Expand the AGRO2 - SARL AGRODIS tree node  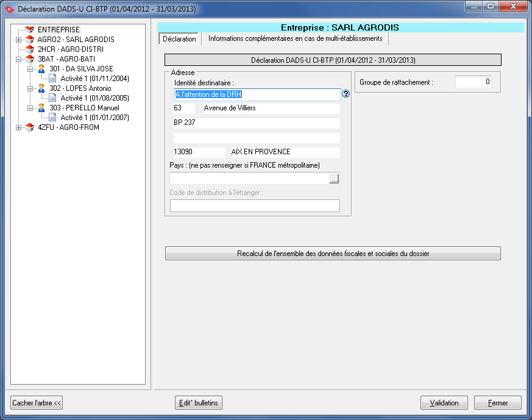[x=18, y=40]
